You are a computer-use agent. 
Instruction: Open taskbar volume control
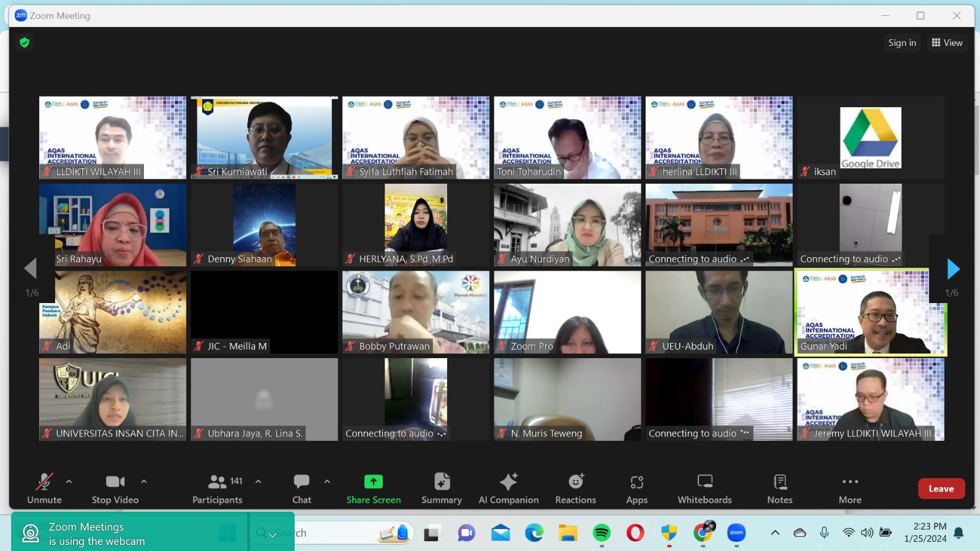[867, 533]
